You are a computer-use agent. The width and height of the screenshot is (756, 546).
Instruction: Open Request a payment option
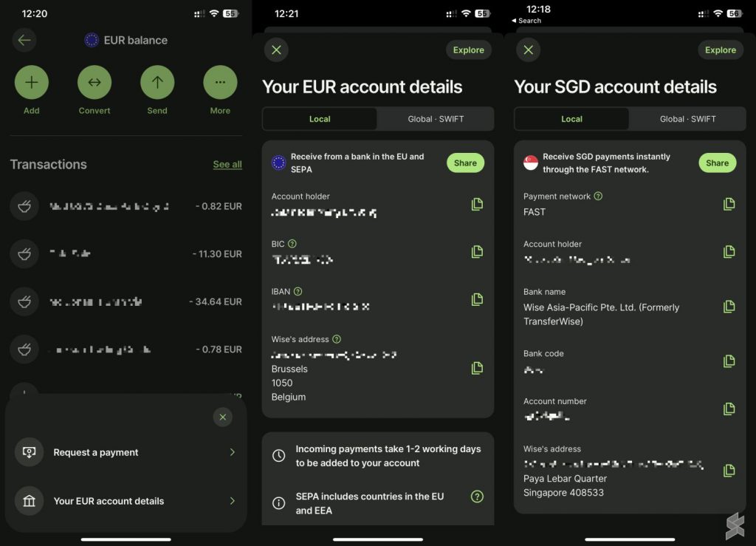pos(126,452)
